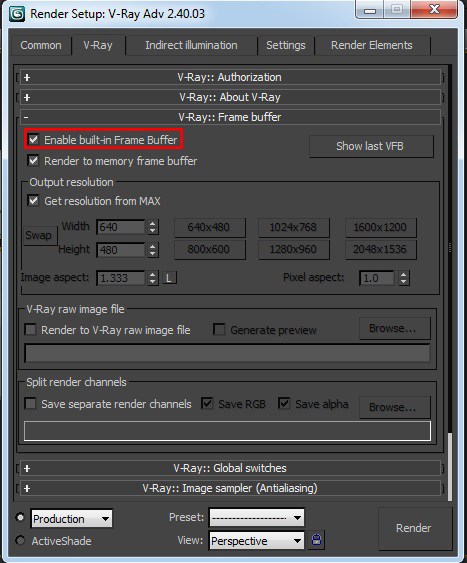Open the Indirect illumination tab
The image size is (467, 563).
click(x=191, y=45)
